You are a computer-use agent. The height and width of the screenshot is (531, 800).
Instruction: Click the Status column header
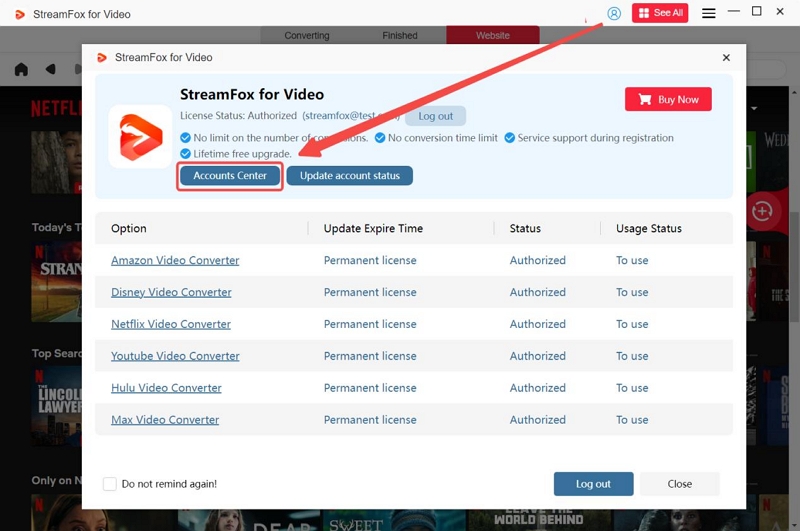point(525,229)
